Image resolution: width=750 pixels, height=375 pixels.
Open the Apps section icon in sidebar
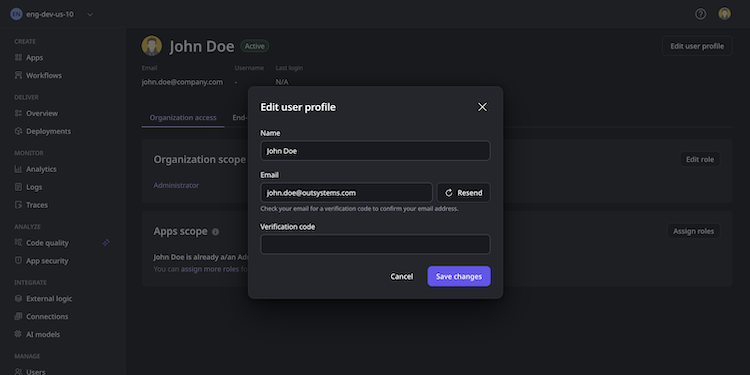click(18, 57)
